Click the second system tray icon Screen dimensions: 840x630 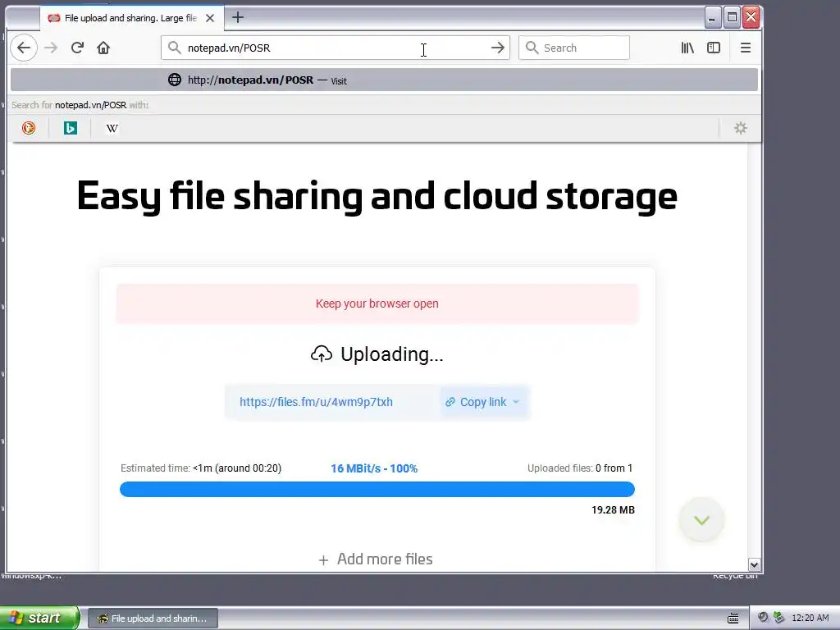point(779,617)
